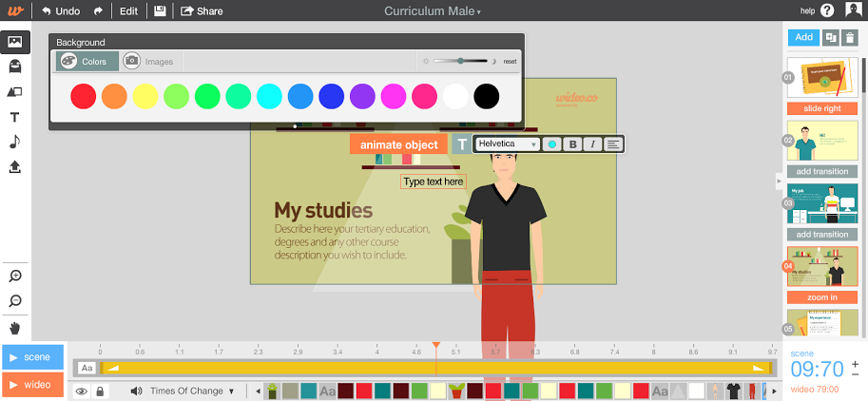This screenshot has height=401, width=868.
Task: Click the save floppy disk icon
Action: point(160,11)
